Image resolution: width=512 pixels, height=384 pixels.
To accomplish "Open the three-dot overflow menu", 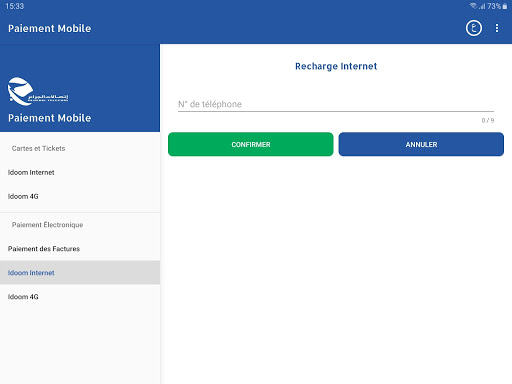I will [x=497, y=28].
